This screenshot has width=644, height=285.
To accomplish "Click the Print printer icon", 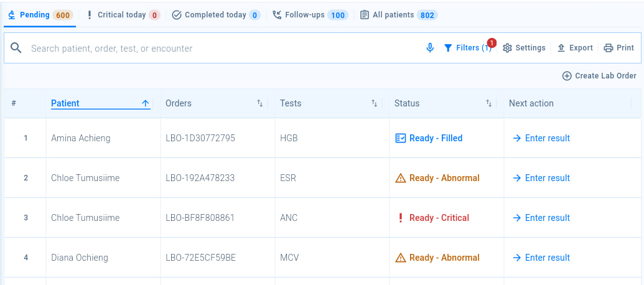I will point(609,48).
